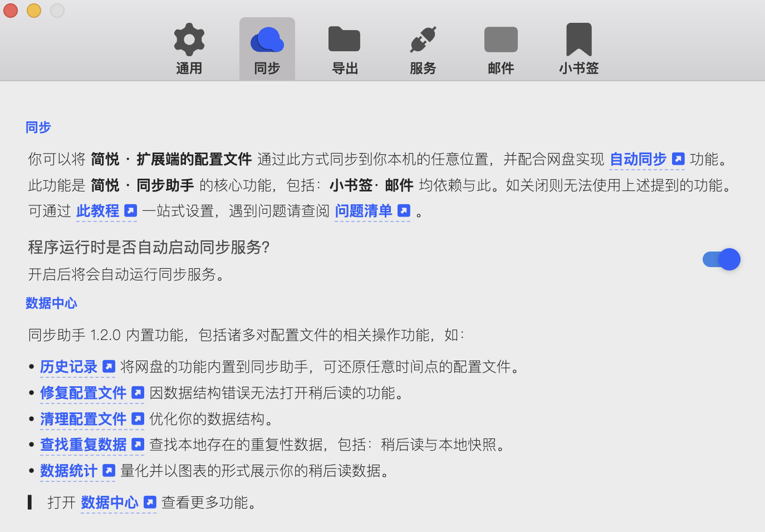The width and height of the screenshot is (765, 532).
Task: Close the window with red button
Action: point(11,11)
